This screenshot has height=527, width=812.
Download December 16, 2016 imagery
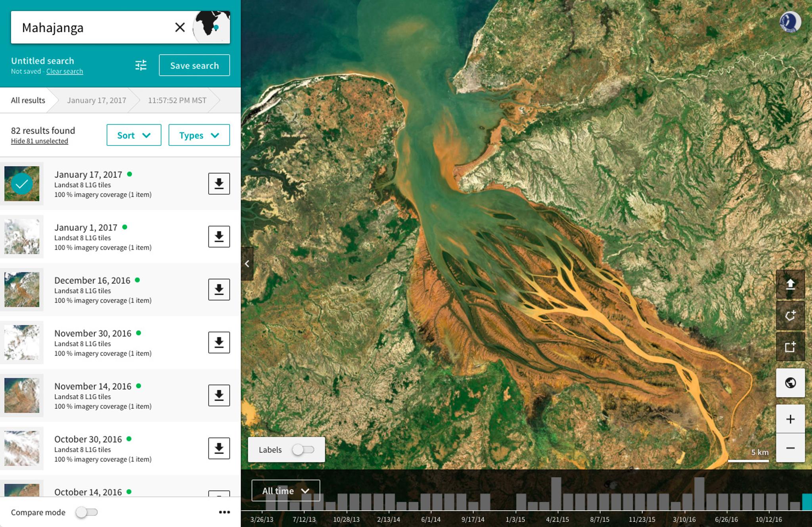[219, 289]
